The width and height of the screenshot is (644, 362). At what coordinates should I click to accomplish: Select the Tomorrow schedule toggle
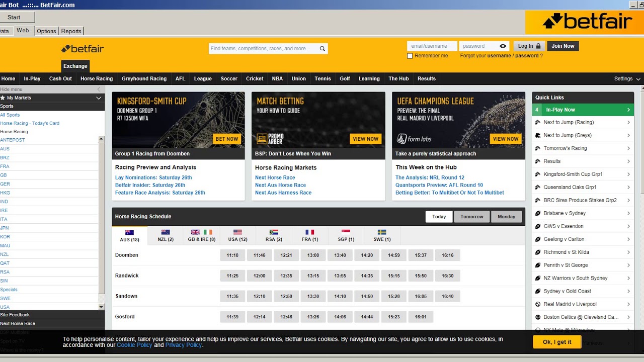[472, 217]
